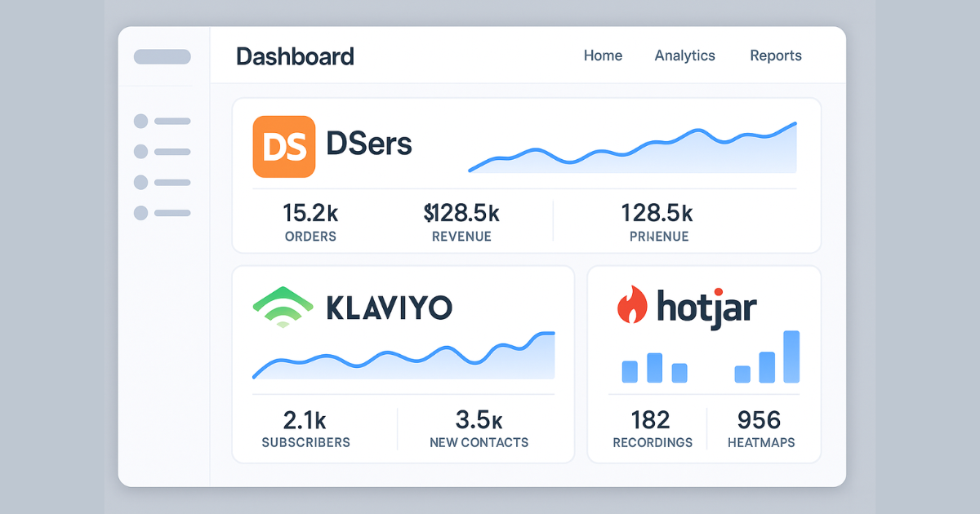Select the 956 heatmaps value

[759, 420]
